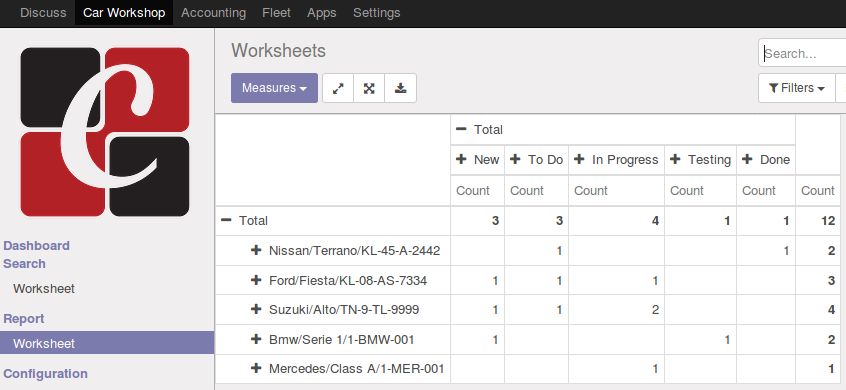The width and height of the screenshot is (846, 390).
Task: Open Worksheet under Search section
Action: 44,289
